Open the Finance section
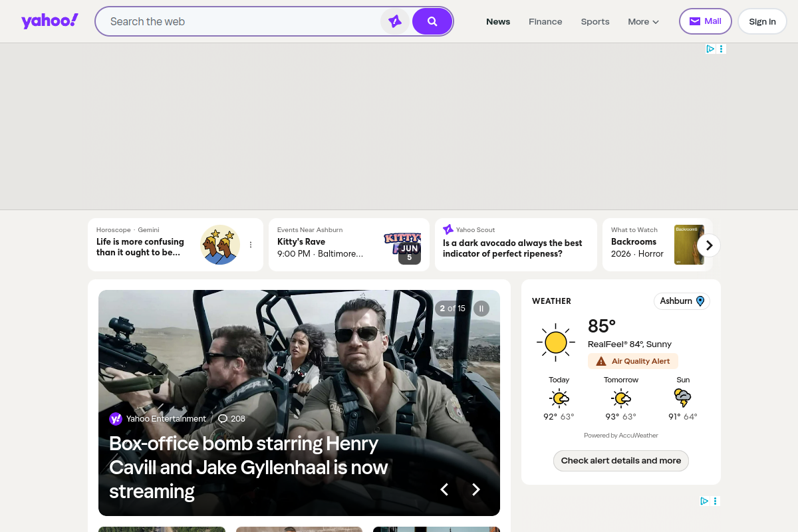 pos(545,21)
